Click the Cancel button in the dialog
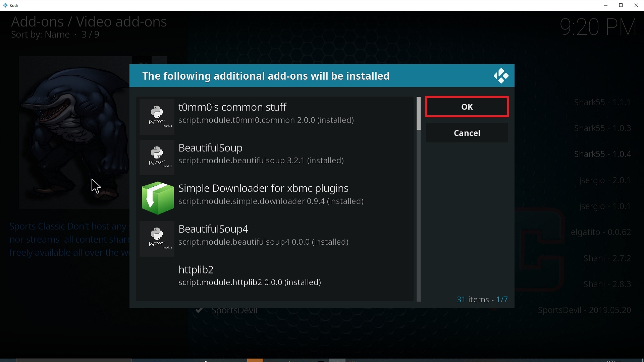The height and width of the screenshot is (362, 644). point(467,133)
